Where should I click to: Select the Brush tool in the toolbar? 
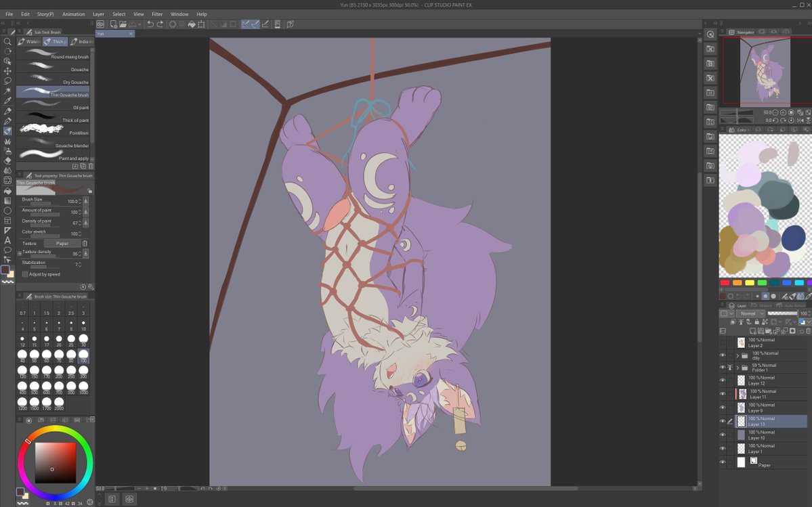(x=7, y=131)
